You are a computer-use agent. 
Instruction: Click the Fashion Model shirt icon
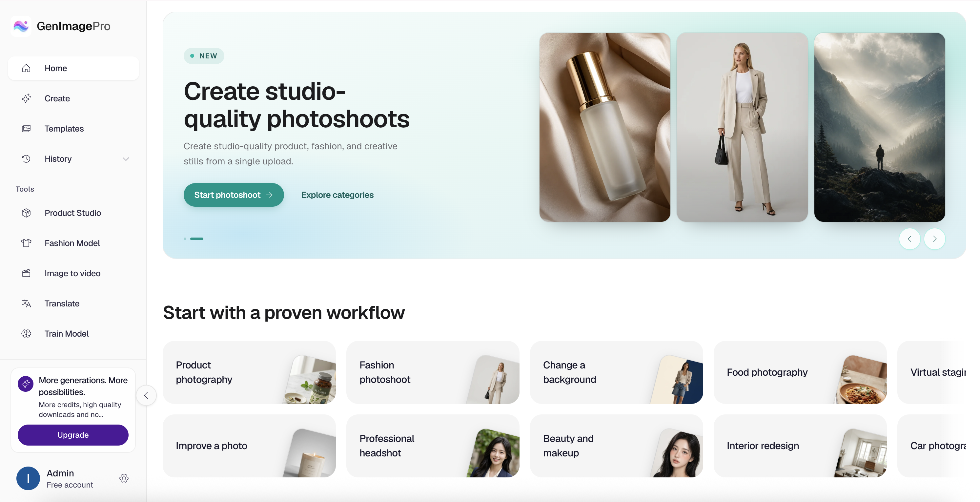pyautogui.click(x=26, y=243)
